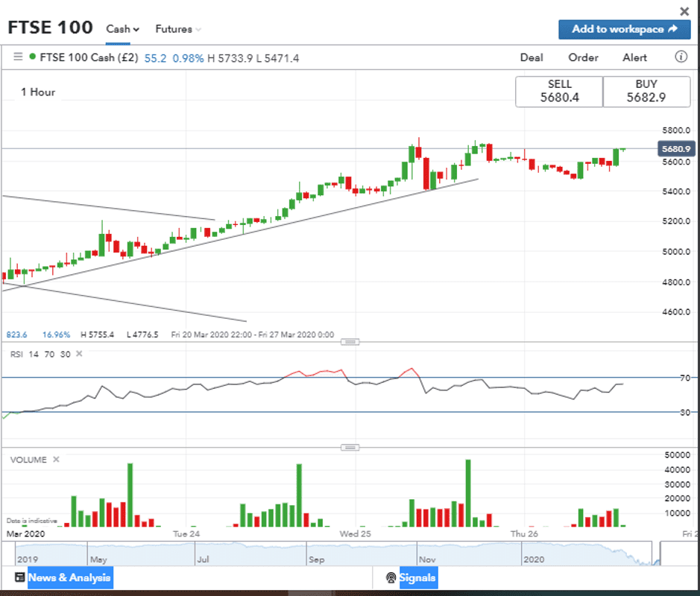
Task: Remove the RSI indicator with its X
Action: coord(79,354)
